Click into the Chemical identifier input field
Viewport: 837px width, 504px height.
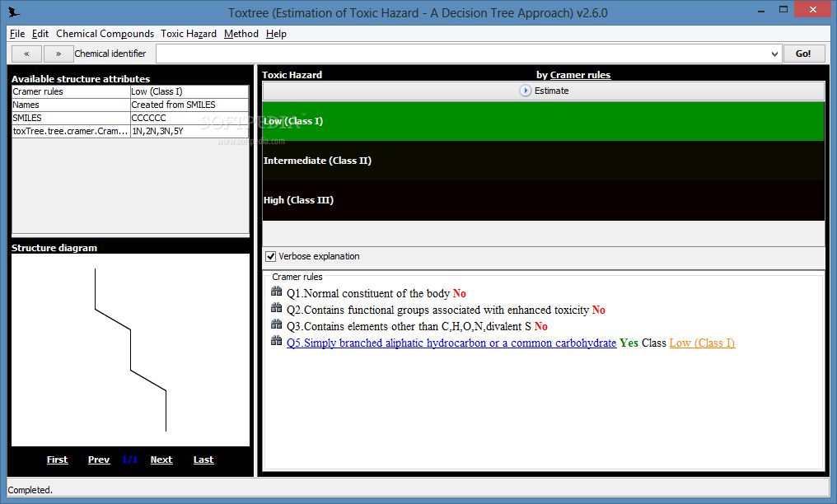point(462,54)
